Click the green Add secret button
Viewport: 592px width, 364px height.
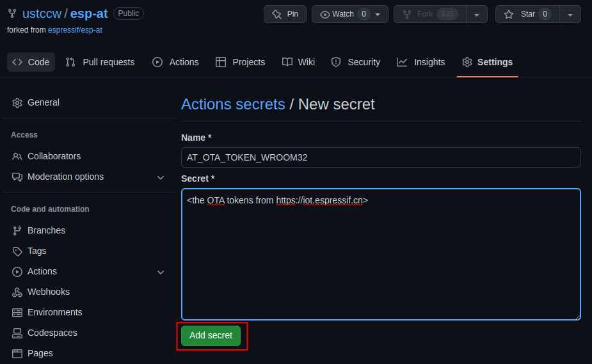pos(211,336)
